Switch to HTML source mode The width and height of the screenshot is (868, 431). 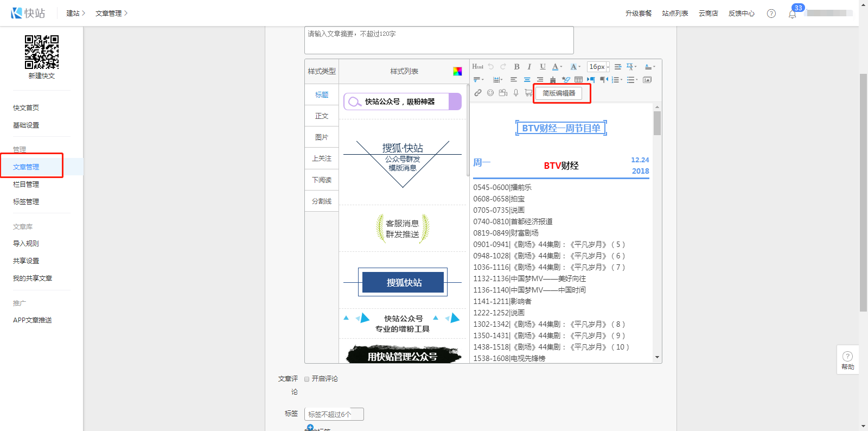click(x=477, y=67)
